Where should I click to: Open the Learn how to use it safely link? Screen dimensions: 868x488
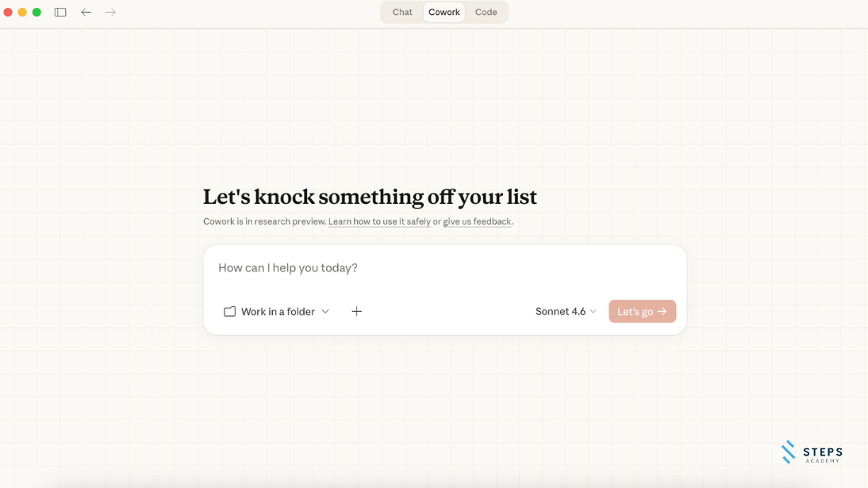pyautogui.click(x=379, y=221)
